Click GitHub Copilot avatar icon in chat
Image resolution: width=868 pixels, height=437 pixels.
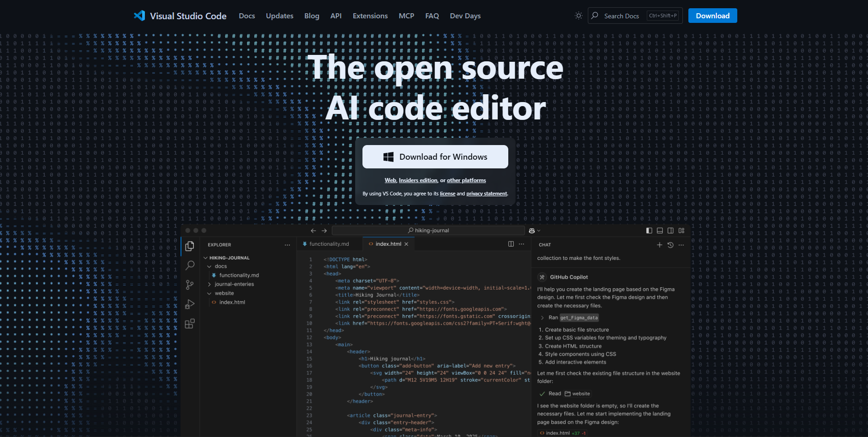point(542,277)
